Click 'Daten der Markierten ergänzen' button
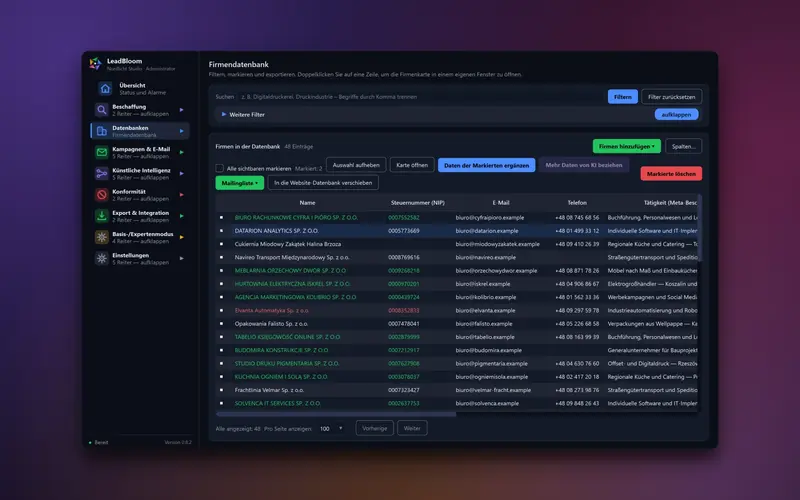The width and height of the screenshot is (800, 500). [x=486, y=165]
